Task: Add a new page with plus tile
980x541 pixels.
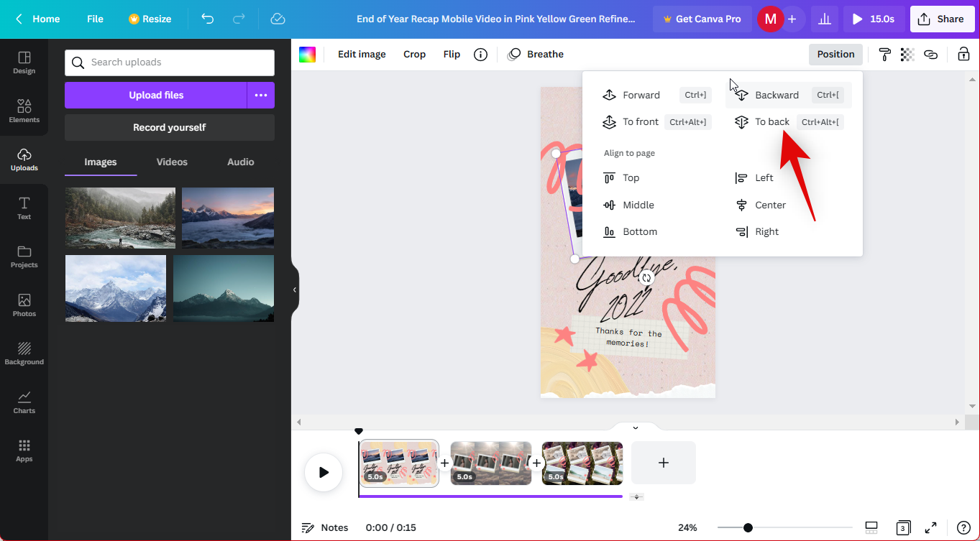Action: (x=664, y=463)
